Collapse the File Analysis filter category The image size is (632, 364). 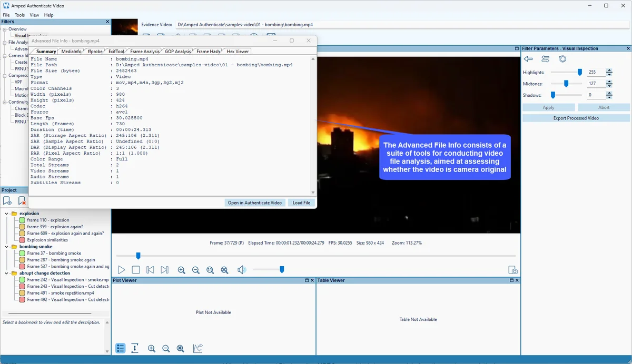(5, 42)
